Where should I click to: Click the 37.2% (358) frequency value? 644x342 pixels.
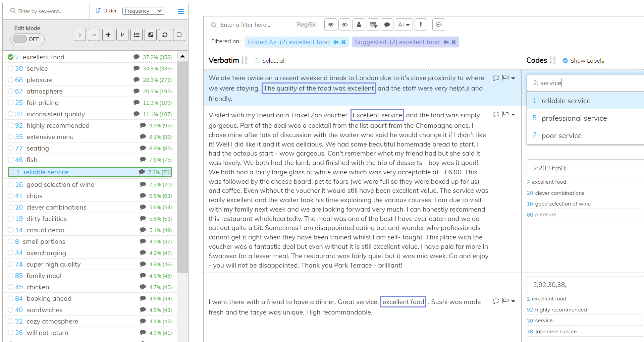tap(157, 57)
